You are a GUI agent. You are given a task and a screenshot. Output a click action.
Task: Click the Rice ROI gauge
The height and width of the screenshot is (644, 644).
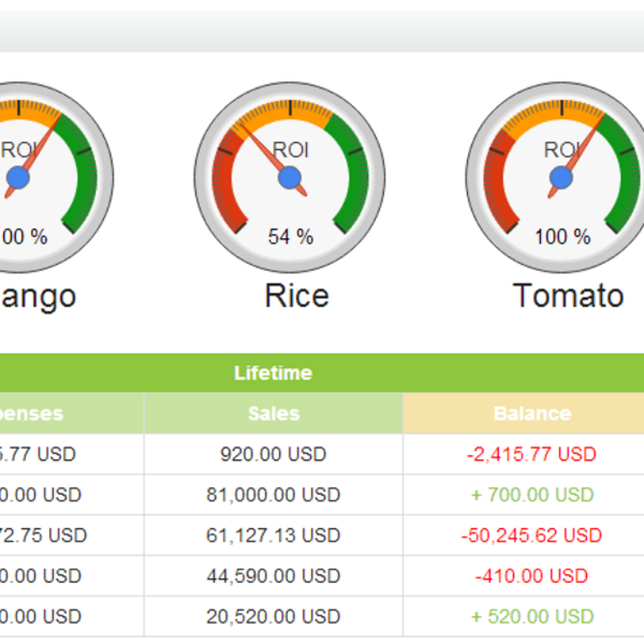point(289,178)
